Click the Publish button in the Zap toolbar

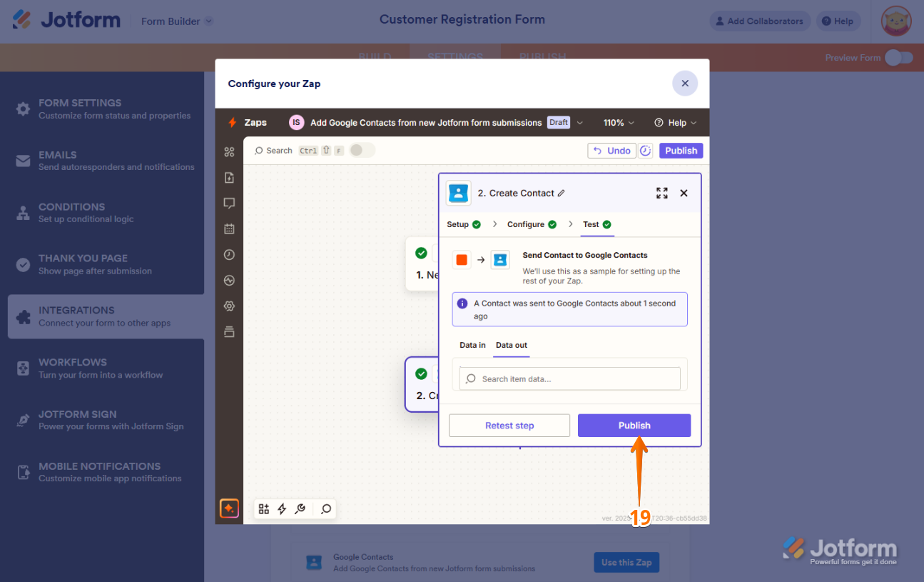coord(681,151)
